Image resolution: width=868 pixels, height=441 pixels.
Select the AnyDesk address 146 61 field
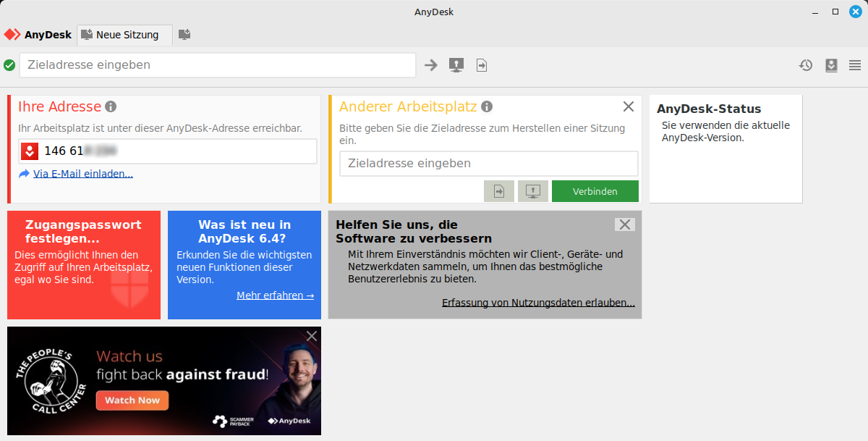(x=168, y=151)
